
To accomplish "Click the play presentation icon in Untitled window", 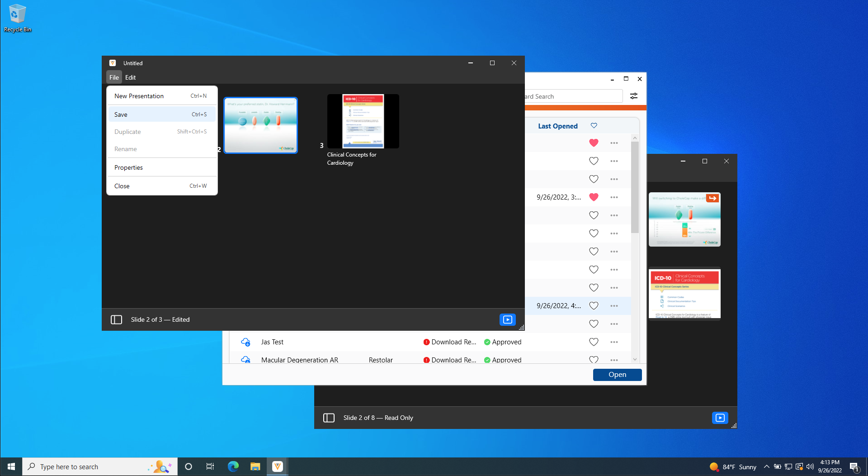I will point(507,319).
